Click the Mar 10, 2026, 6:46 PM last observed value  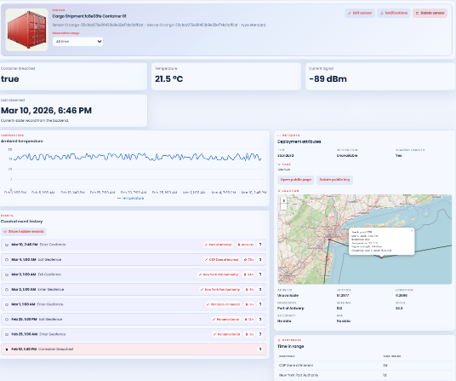pyautogui.click(x=46, y=111)
